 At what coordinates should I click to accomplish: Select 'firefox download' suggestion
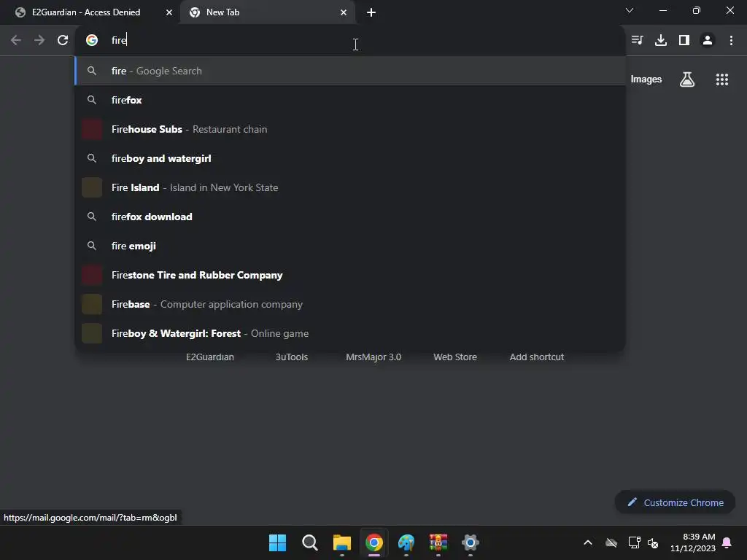point(350,217)
